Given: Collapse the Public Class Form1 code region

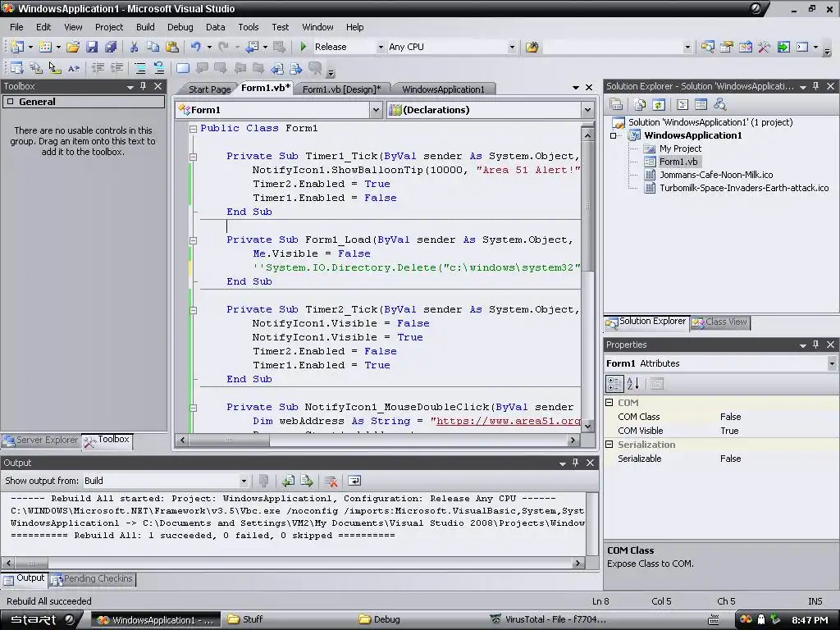Looking at the screenshot, I should 193,129.
